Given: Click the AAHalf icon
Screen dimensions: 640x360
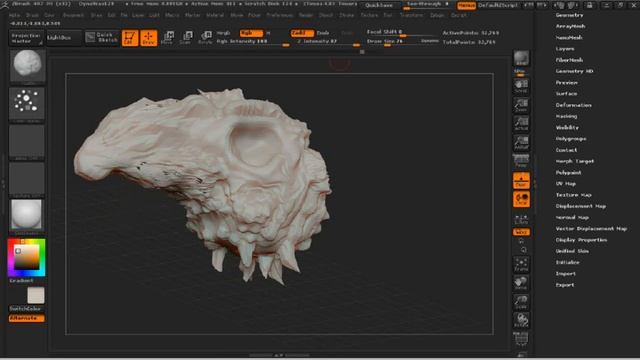Looking at the screenshot, I should pos(521,142).
